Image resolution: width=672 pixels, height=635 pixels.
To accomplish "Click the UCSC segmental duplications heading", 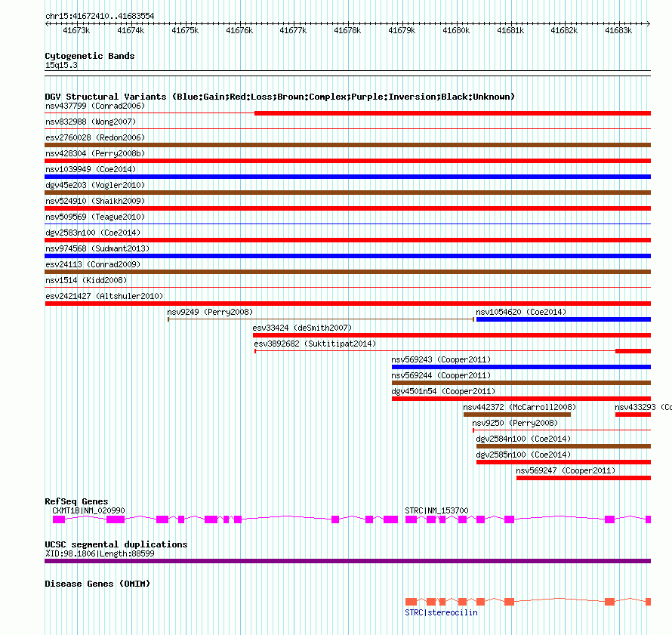I will click(x=116, y=544).
